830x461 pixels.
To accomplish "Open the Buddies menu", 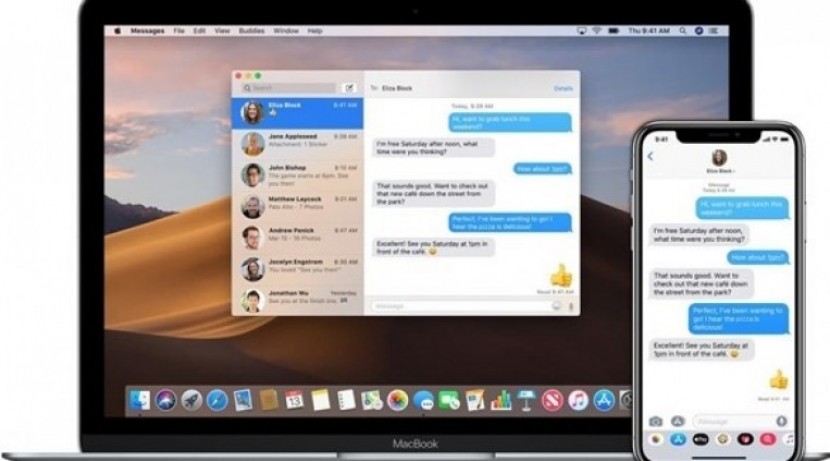I will pos(253,31).
